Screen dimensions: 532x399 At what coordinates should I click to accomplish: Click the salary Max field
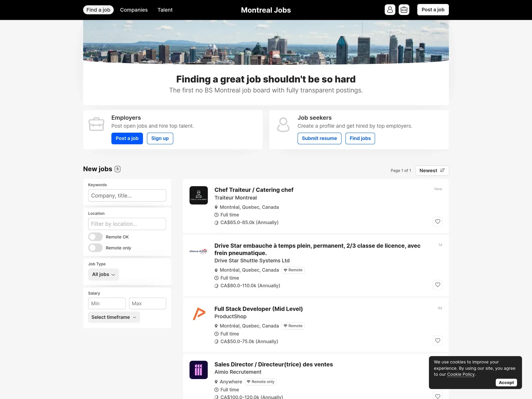coord(148,304)
